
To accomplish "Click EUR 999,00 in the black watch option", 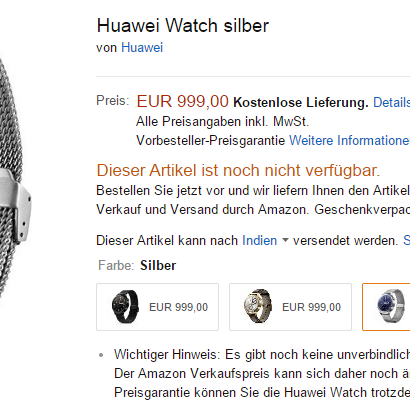I will point(178,307).
